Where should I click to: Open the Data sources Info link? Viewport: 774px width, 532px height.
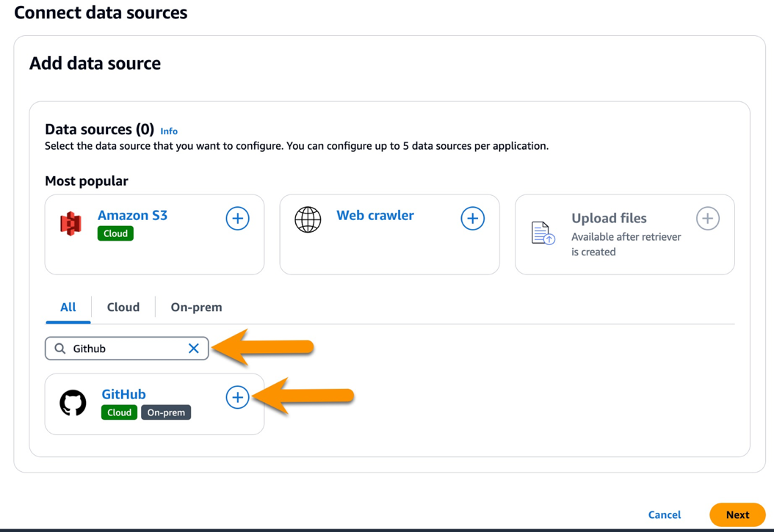point(168,131)
